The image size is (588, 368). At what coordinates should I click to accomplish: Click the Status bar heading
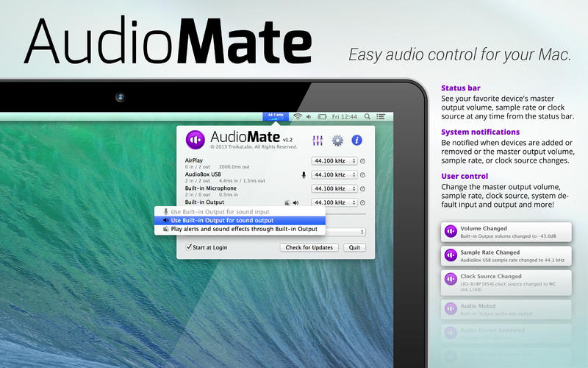tap(461, 88)
